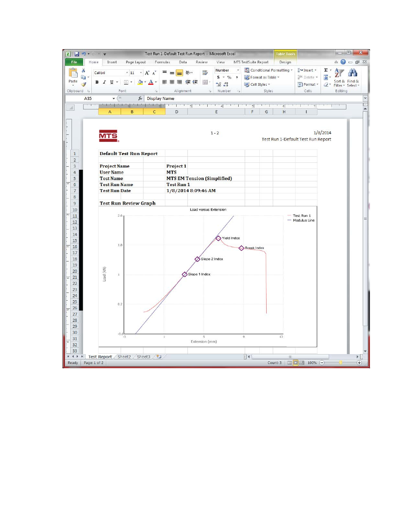Click Increase Indent icon

(195, 82)
